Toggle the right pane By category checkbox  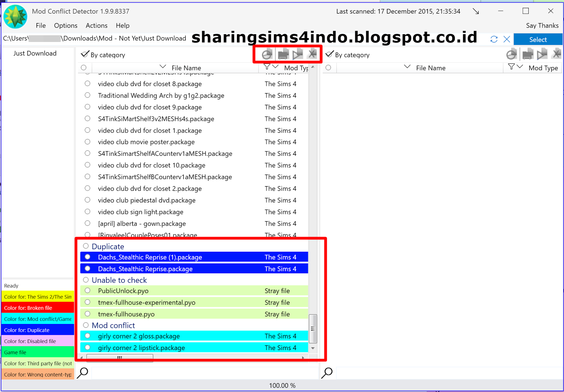(x=329, y=54)
